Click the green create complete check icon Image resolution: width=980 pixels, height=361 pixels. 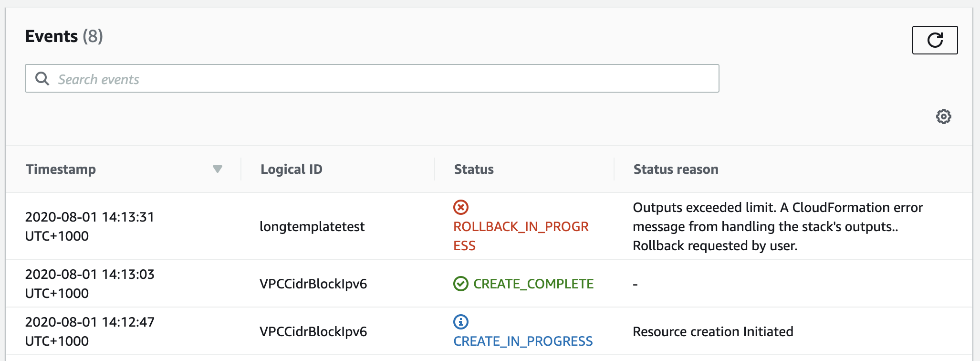tap(460, 284)
